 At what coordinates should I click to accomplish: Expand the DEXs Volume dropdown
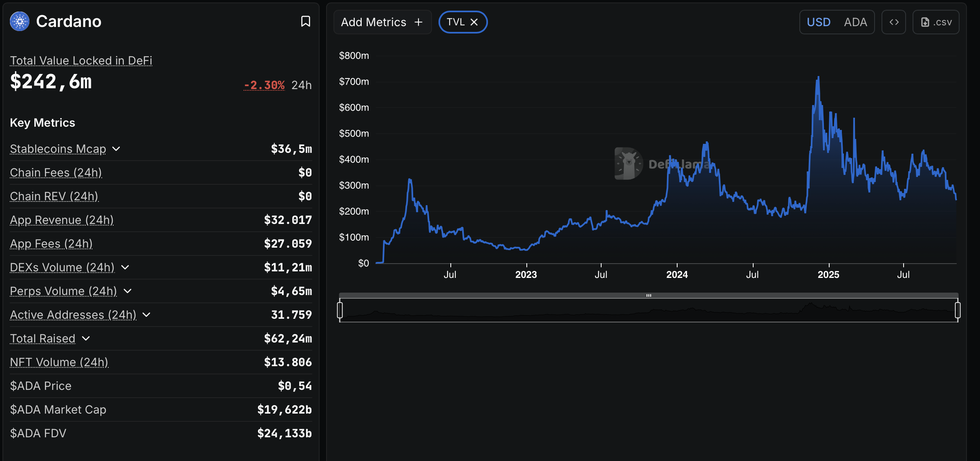tap(125, 268)
